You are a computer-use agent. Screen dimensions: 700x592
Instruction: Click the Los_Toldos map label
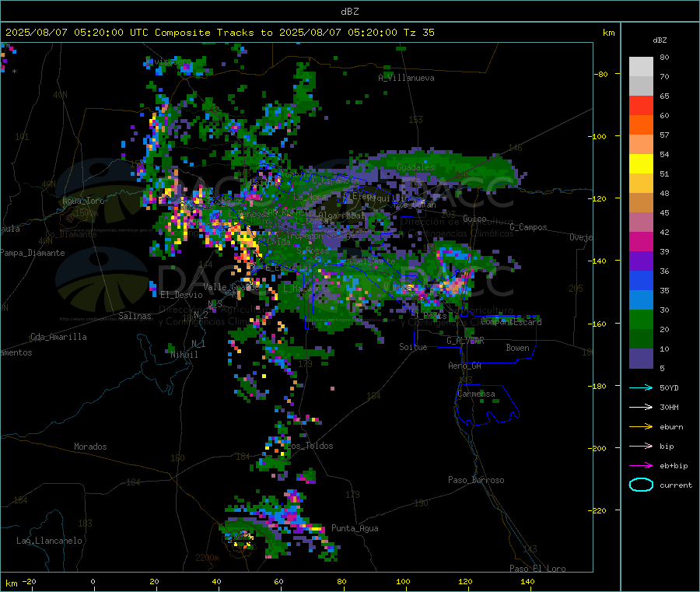310,446
